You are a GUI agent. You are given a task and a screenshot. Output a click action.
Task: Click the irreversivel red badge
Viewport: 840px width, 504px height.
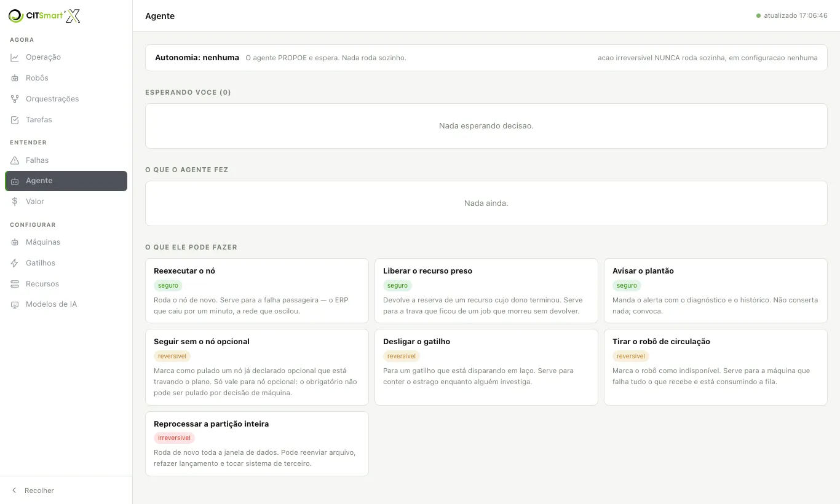[x=174, y=438]
